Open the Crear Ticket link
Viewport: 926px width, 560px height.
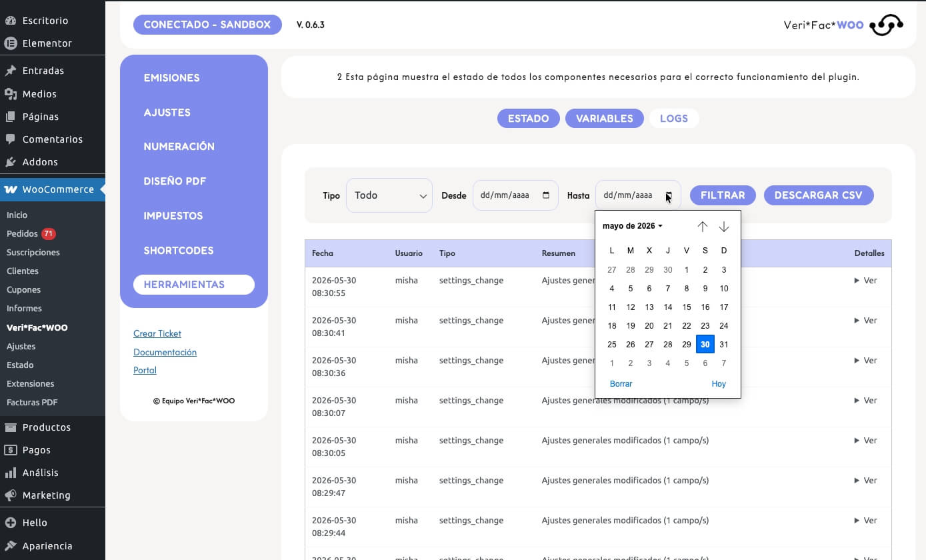point(157,333)
